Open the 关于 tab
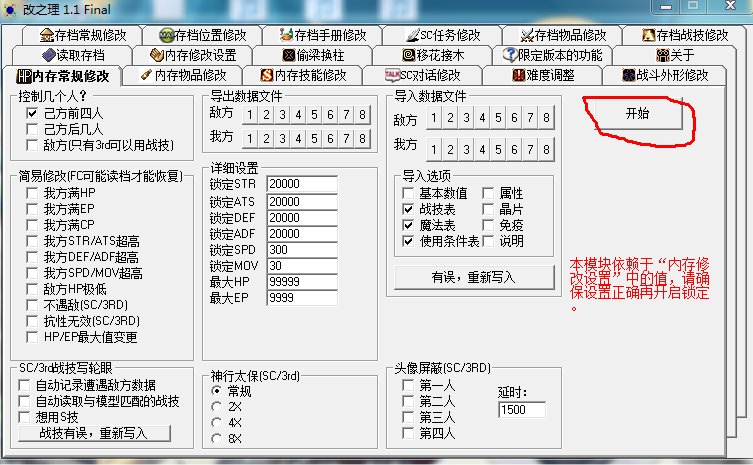753x465 pixels. (x=675, y=55)
